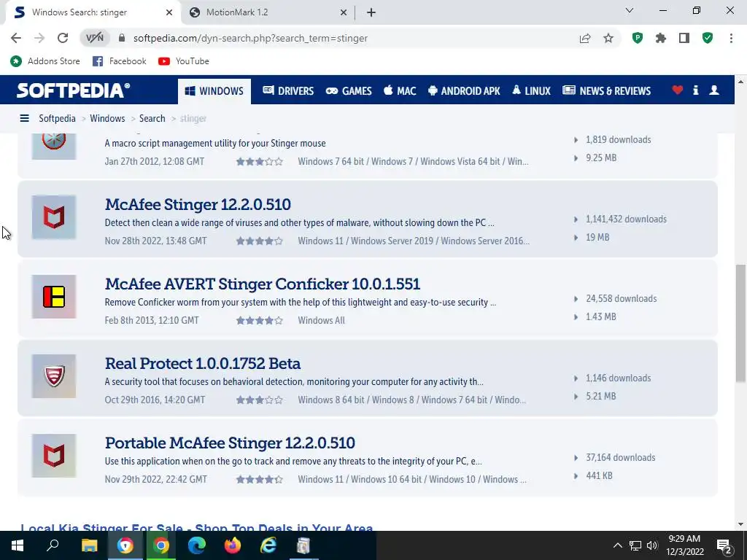The image size is (747, 560).
Task: Open taskbar search magnifier
Action: pos(53,545)
